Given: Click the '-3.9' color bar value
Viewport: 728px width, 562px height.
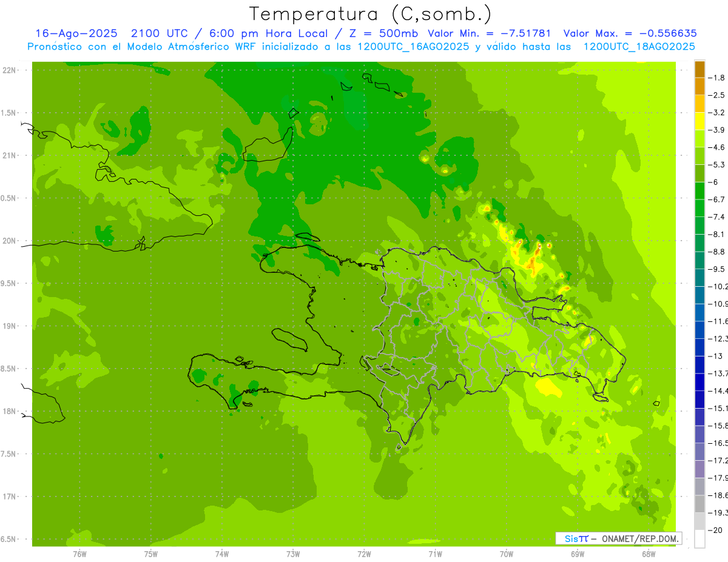Looking at the screenshot, I should click(716, 130).
